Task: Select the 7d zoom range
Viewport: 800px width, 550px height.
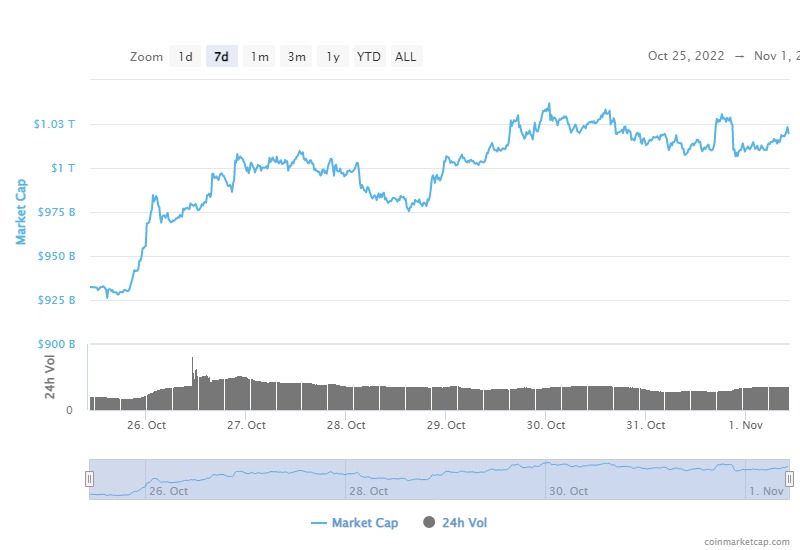Action: (221, 57)
